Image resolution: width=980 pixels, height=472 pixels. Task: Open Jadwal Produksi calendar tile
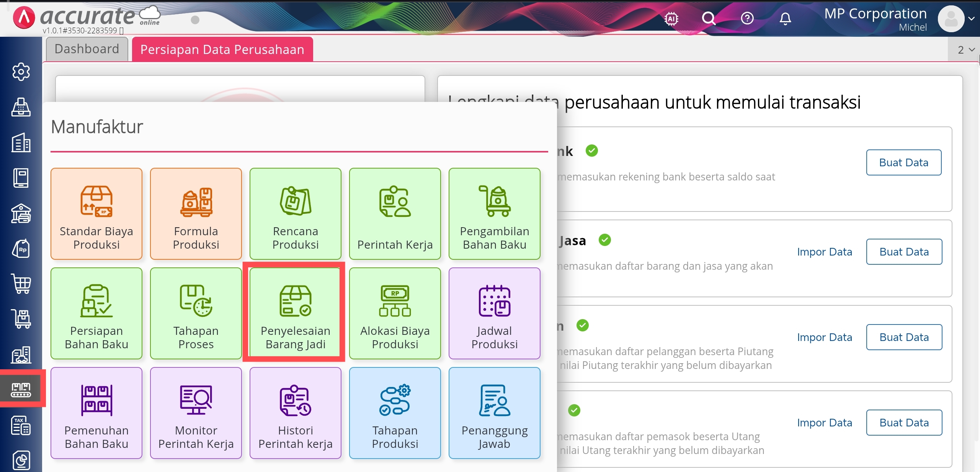(x=494, y=313)
